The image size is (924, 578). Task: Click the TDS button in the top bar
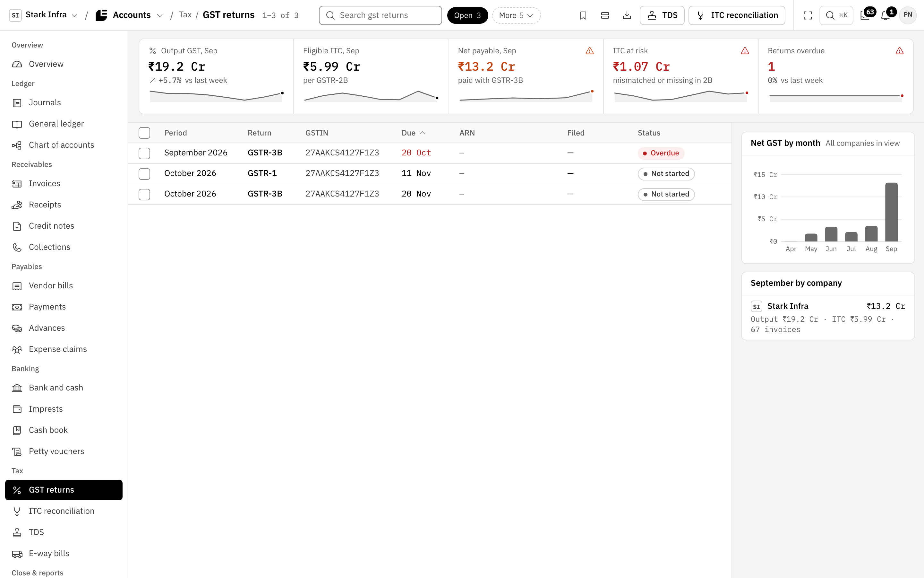(662, 15)
